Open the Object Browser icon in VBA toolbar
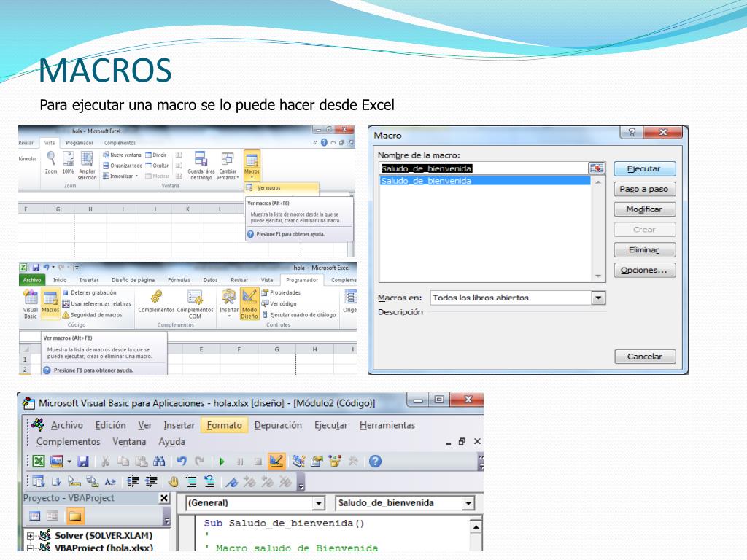 coord(335,461)
